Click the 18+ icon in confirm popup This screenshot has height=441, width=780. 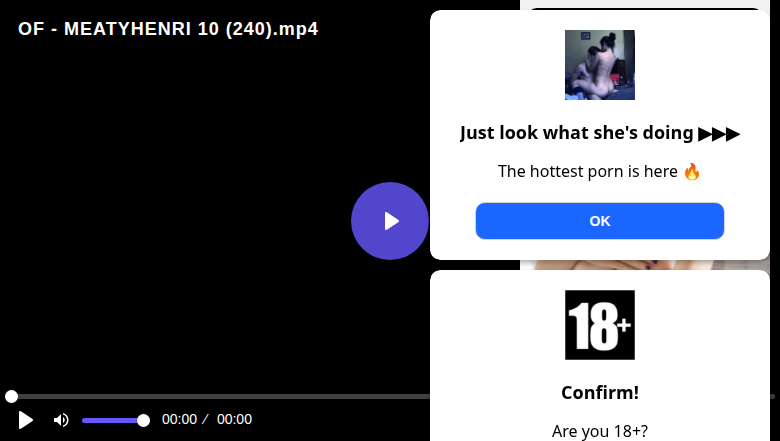[599, 325]
